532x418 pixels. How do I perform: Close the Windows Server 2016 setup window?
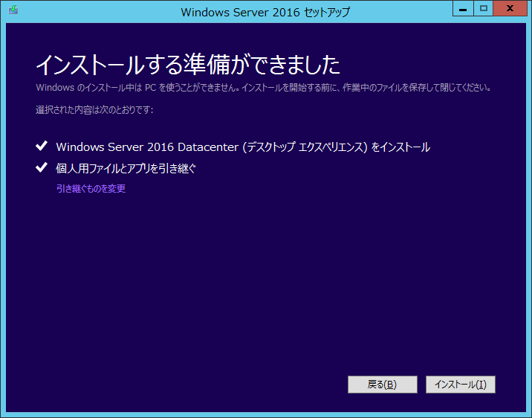[510, 9]
